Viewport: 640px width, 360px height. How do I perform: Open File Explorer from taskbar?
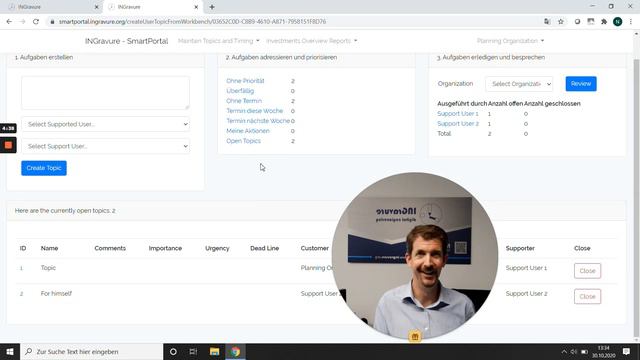tap(214, 351)
